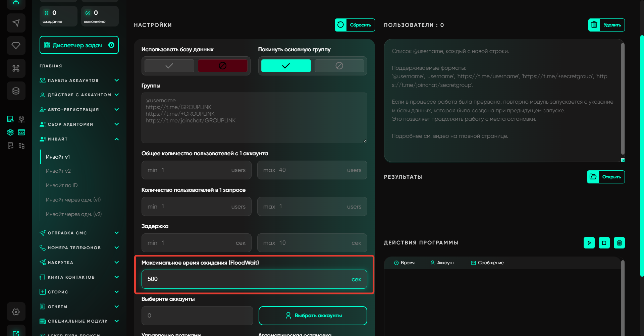The image size is (644, 336).
Task: Open Инвайт по ID menu item
Action: [62, 185]
